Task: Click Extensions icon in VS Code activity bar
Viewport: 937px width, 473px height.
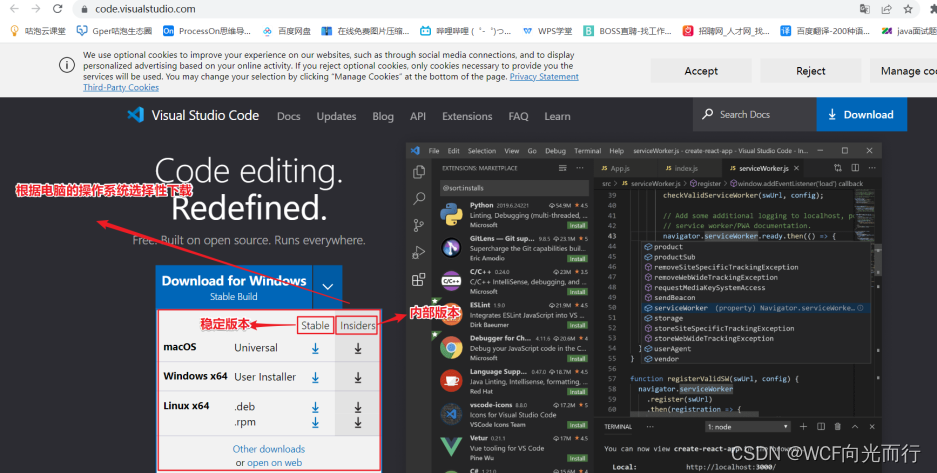Action: point(419,280)
